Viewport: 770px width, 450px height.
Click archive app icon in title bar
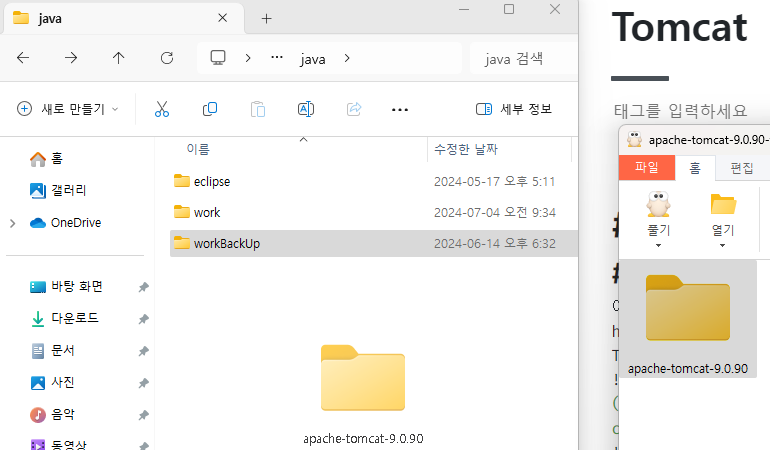[634, 140]
